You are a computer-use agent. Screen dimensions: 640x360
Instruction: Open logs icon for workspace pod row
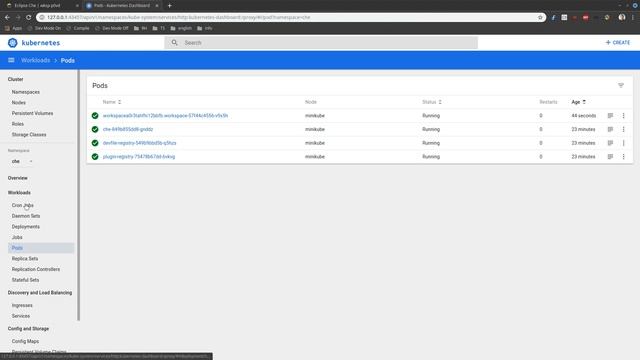point(610,116)
